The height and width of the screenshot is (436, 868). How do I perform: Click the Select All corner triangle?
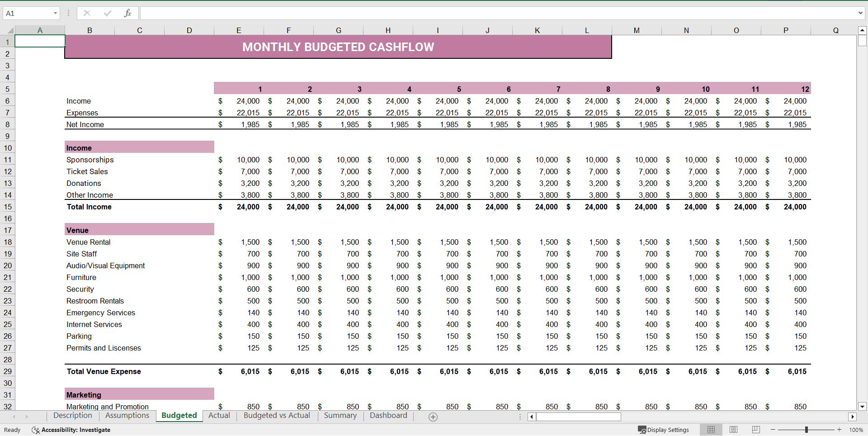(10, 30)
